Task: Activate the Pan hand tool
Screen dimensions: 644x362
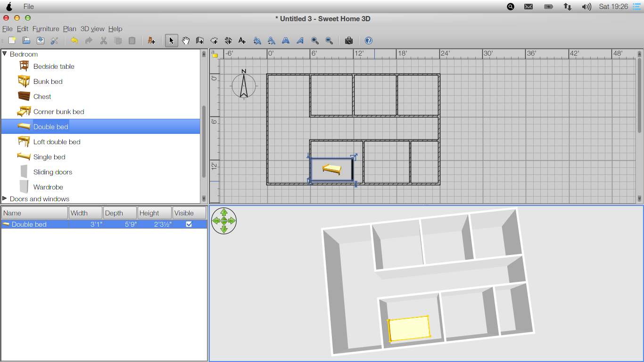Action: tap(186, 41)
